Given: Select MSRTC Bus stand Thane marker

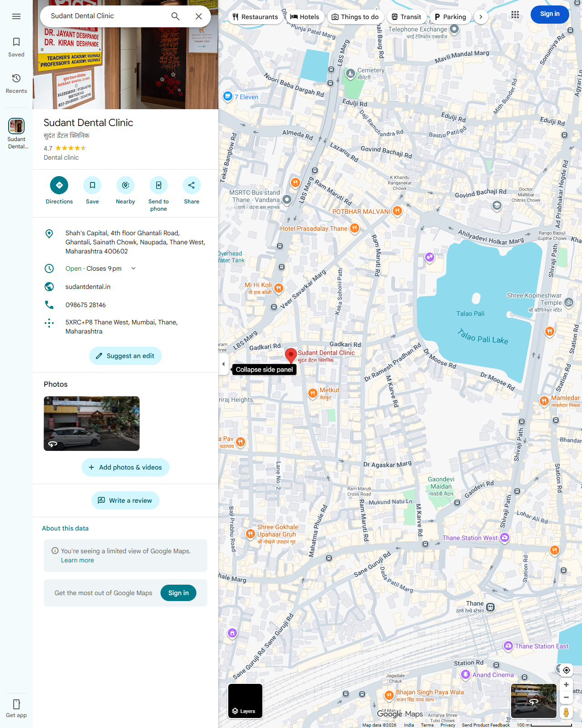Looking at the screenshot, I should point(287,199).
